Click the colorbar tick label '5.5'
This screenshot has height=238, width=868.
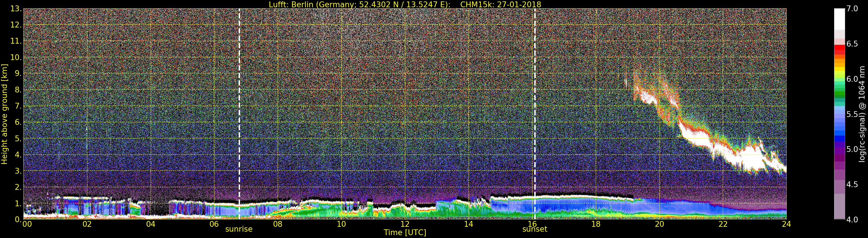[x=852, y=114]
